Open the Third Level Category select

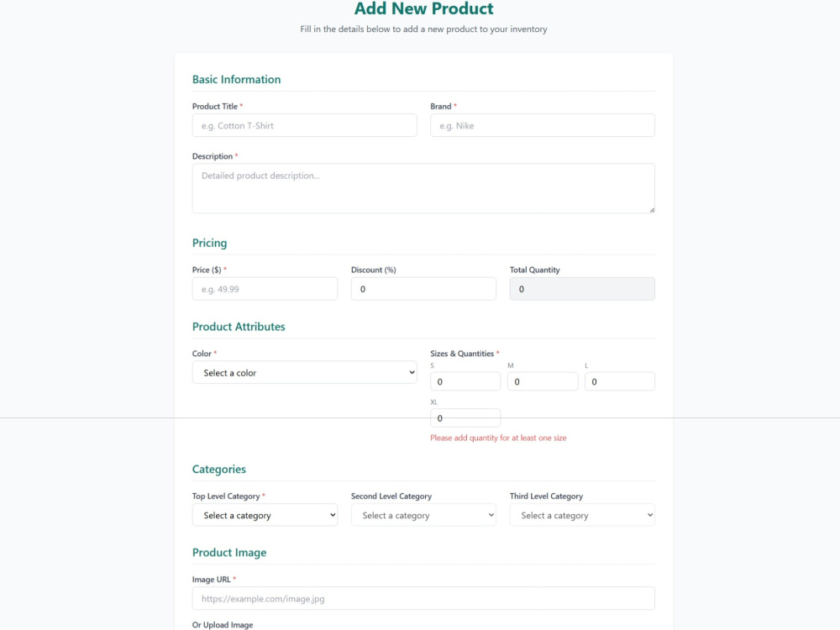582,515
